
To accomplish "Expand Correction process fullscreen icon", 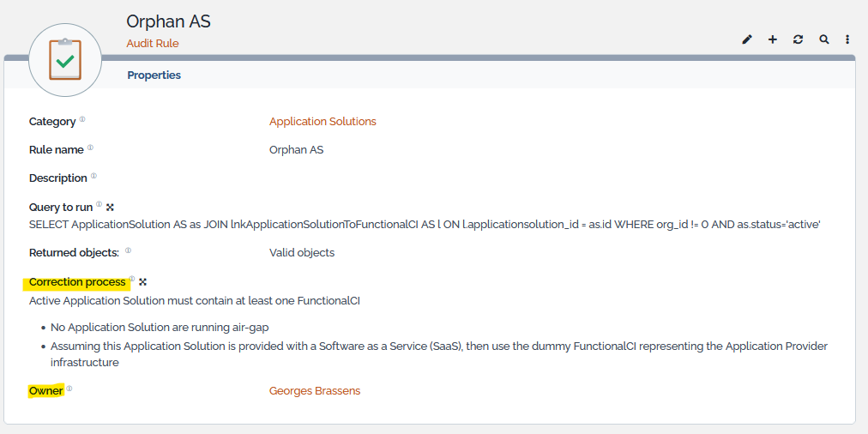I will point(143,282).
